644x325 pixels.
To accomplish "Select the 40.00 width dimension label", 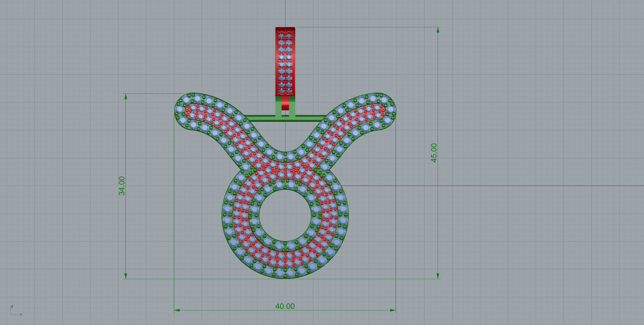I will point(285,306).
